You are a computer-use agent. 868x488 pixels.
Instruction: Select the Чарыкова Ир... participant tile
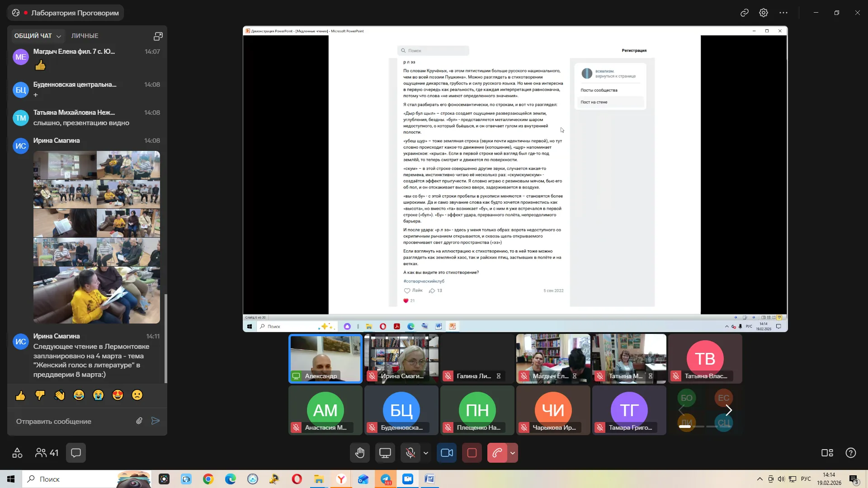pos(553,410)
